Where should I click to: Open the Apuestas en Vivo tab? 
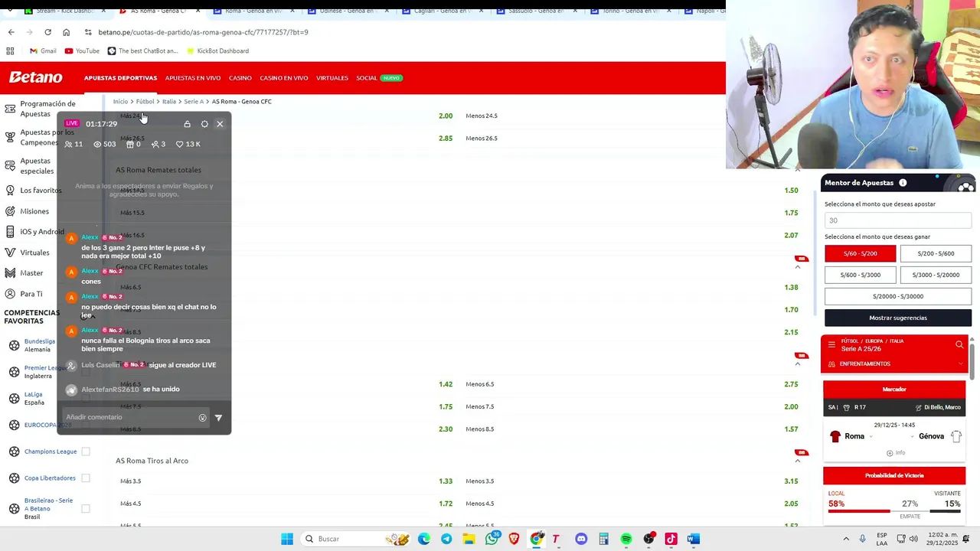pyautogui.click(x=193, y=78)
